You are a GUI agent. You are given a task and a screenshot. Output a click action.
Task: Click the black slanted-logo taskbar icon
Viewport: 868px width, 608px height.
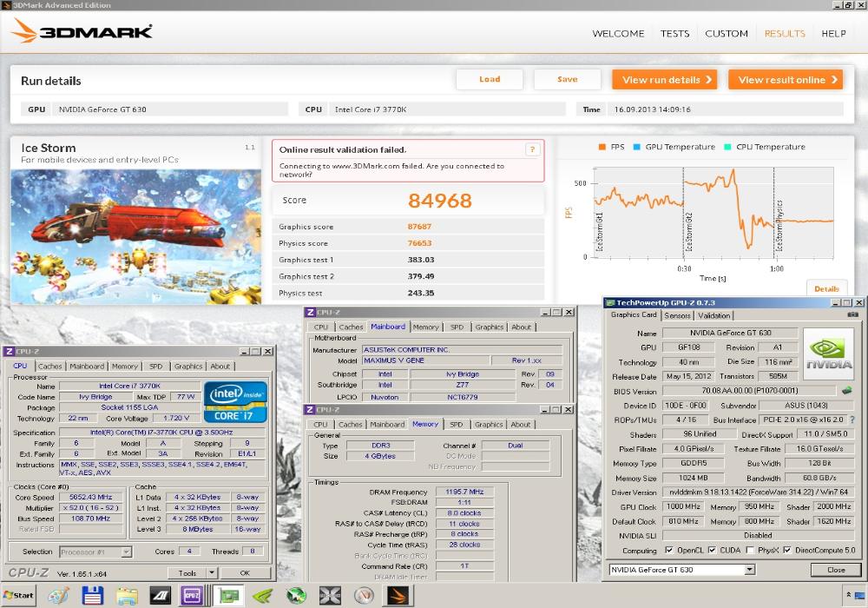tap(161, 596)
